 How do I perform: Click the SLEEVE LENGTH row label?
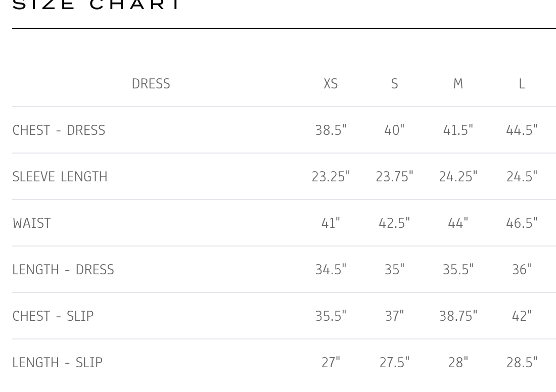tap(60, 177)
